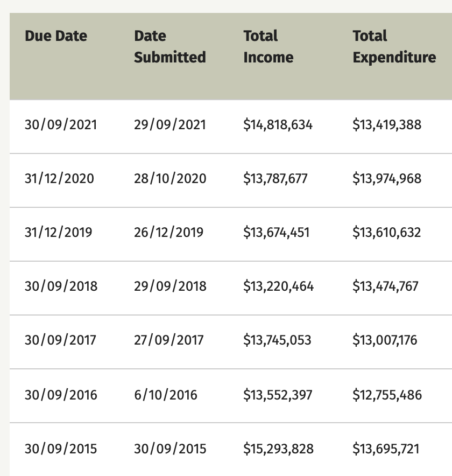Image resolution: width=452 pixels, height=476 pixels.
Task: Click the Due Date column header
Action: pos(56,36)
